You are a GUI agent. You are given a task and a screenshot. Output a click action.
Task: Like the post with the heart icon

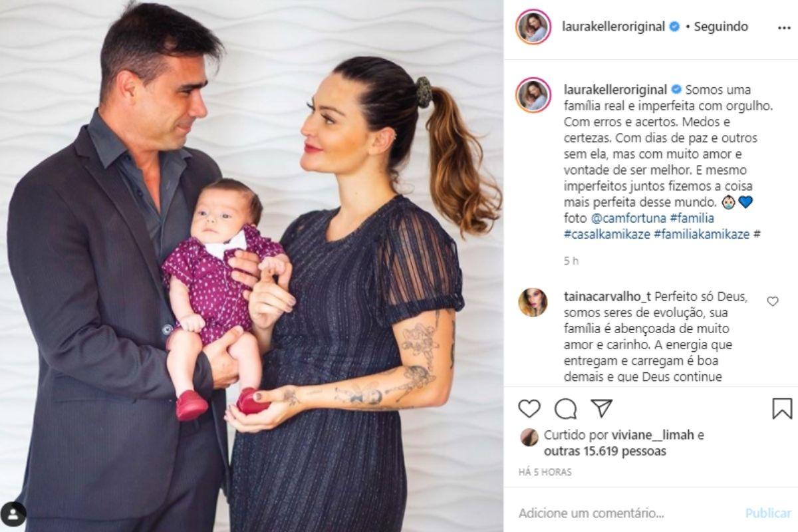(x=529, y=408)
